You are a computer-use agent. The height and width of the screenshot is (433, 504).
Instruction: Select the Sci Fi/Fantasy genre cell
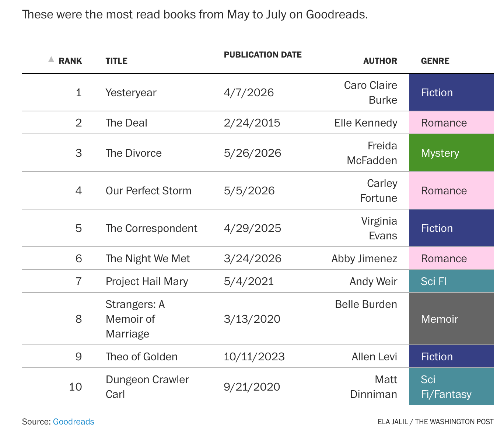pyautogui.click(x=451, y=387)
